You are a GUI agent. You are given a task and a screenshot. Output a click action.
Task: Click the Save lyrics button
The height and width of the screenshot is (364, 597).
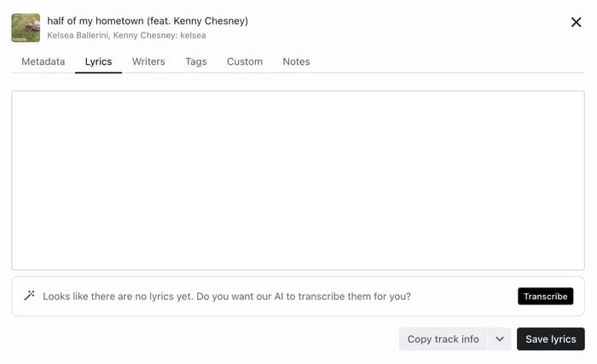[x=550, y=338]
